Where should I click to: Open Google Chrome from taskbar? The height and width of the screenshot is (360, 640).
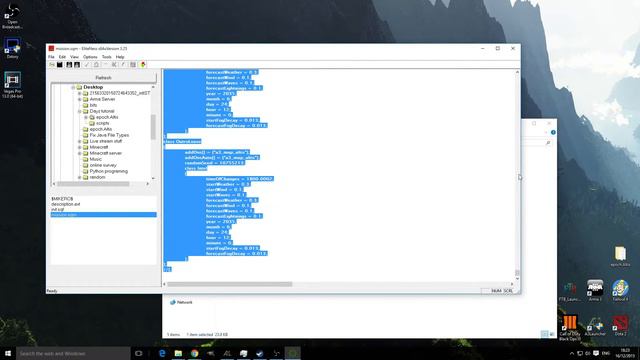[195, 353]
